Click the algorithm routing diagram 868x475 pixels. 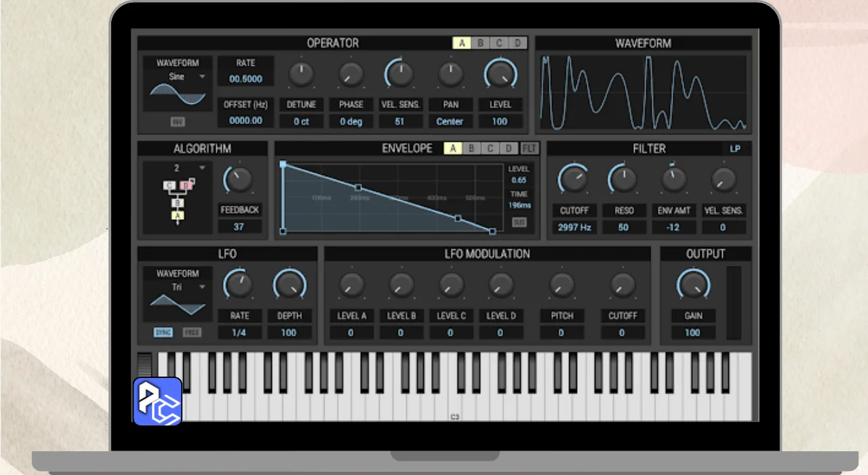coord(179,201)
